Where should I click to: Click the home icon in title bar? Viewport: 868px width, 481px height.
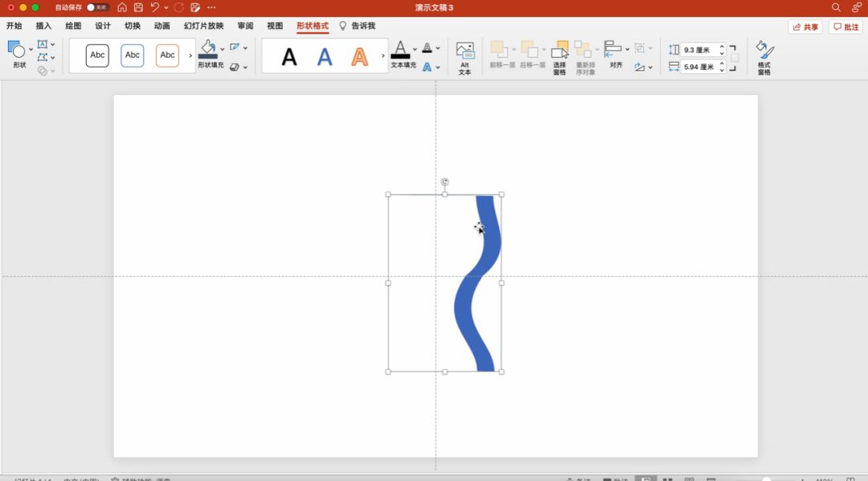(x=122, y=7)
